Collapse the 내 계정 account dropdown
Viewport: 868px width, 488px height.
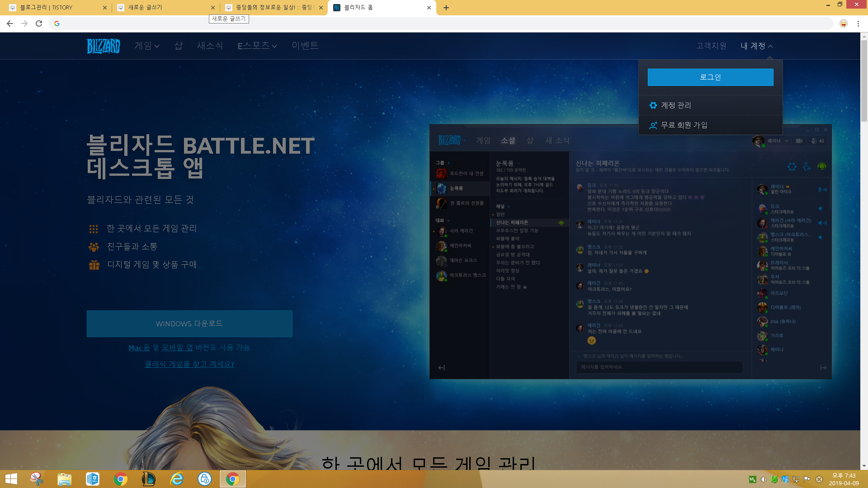(x=757, y=46)
